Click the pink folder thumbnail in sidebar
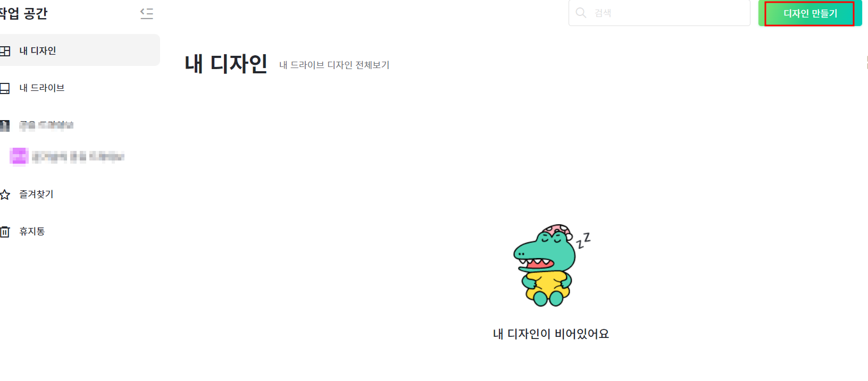Screen dimensions: 868x381 coord(19,157)
